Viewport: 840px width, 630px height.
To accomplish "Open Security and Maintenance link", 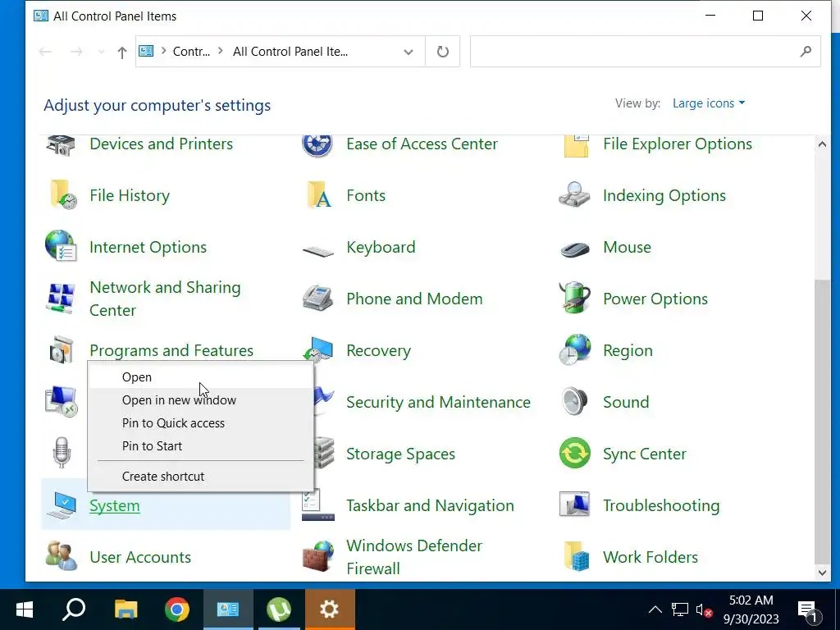I will click(438, 402).
